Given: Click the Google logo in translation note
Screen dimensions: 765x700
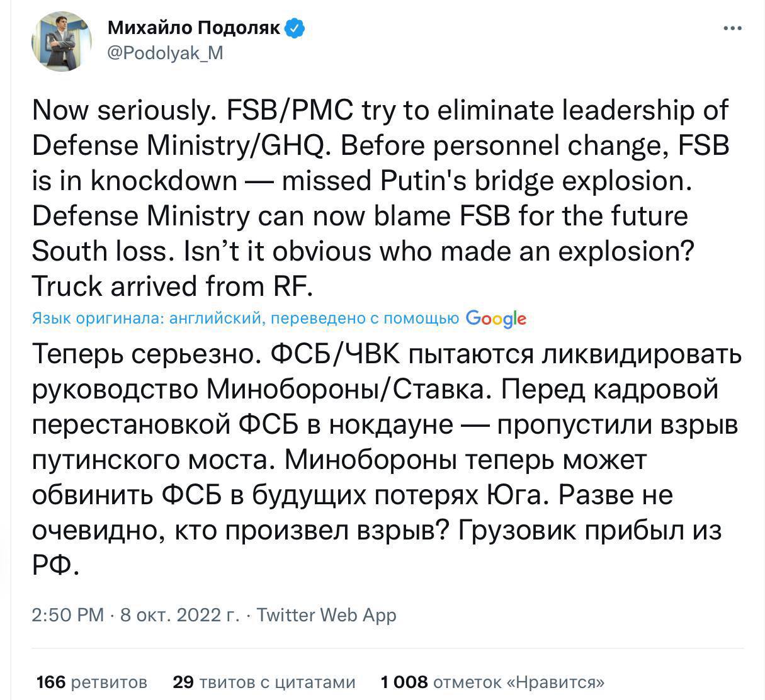Looking at the screenshot, I should (x=496, y=319).
